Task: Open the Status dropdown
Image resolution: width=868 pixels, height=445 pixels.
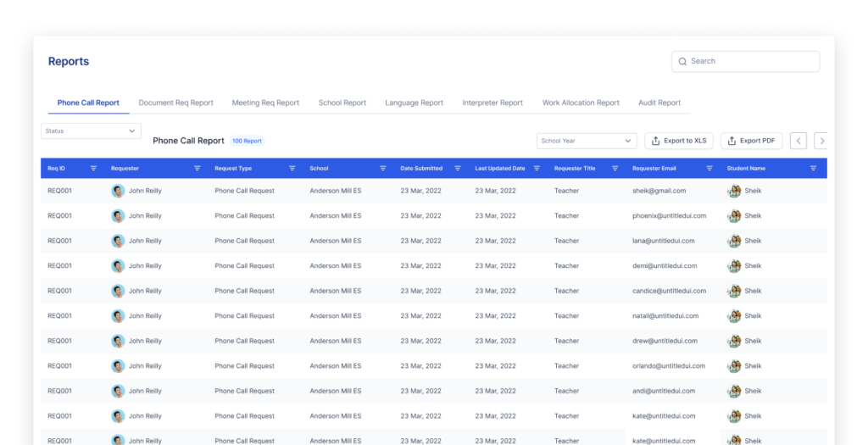Action: pos(91,131)
